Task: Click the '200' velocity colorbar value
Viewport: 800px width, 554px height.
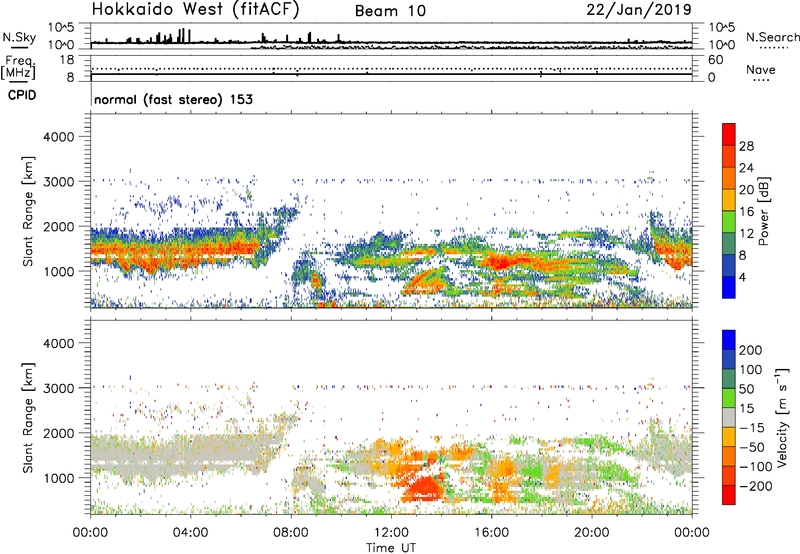Action: point(751,350)
